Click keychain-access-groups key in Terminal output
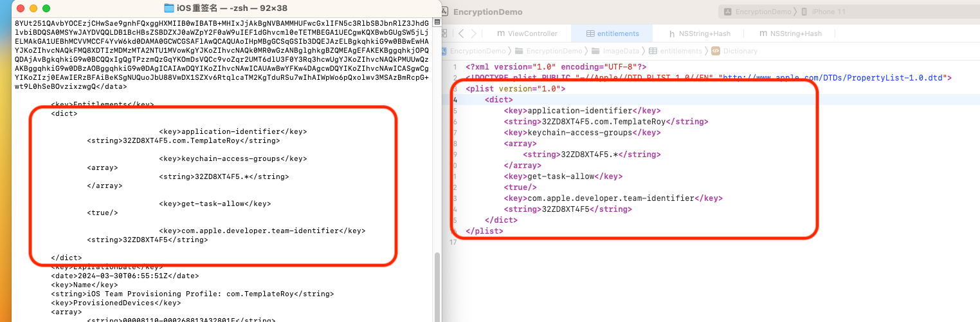Viewport: 980px width, 322px height. [233, 158]
